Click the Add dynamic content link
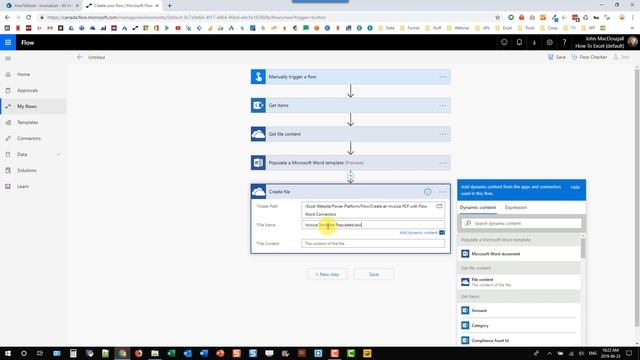 (x=418, y=232)
